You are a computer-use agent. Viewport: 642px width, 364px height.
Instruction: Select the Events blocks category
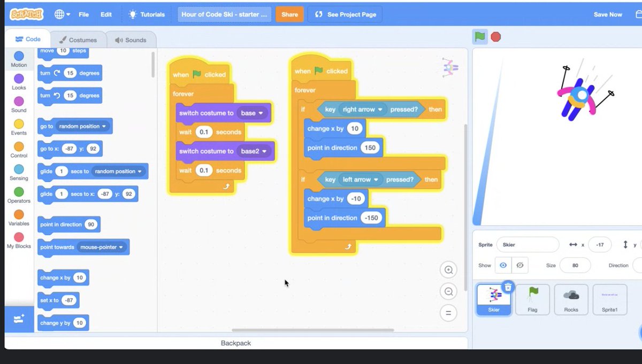click(19, 128)
